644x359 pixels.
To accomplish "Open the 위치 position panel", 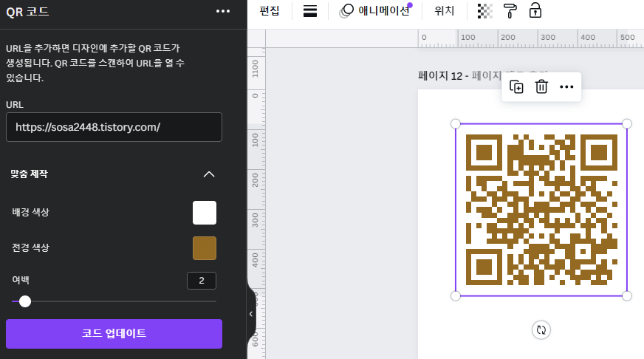I will point(445,10).
